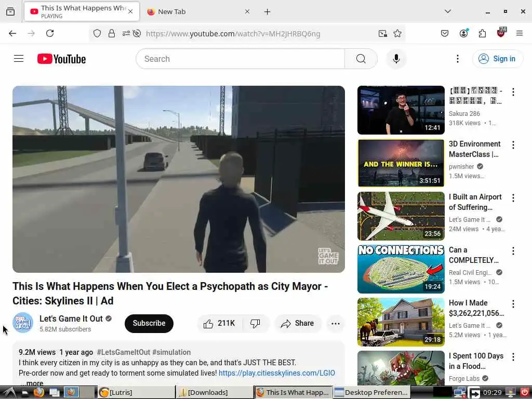Open the How I Made $3,262,221,056 thumbnail
Viewport: 532px width, 399px height.
(401, 322)
